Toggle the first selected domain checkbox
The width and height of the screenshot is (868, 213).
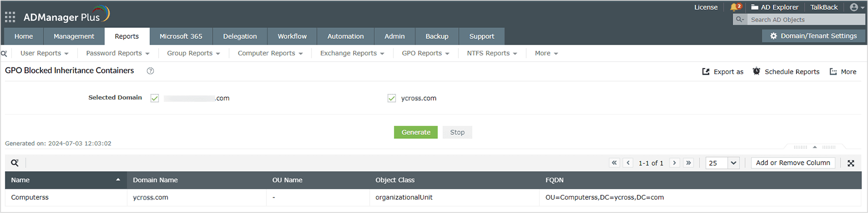click(155, 98)
